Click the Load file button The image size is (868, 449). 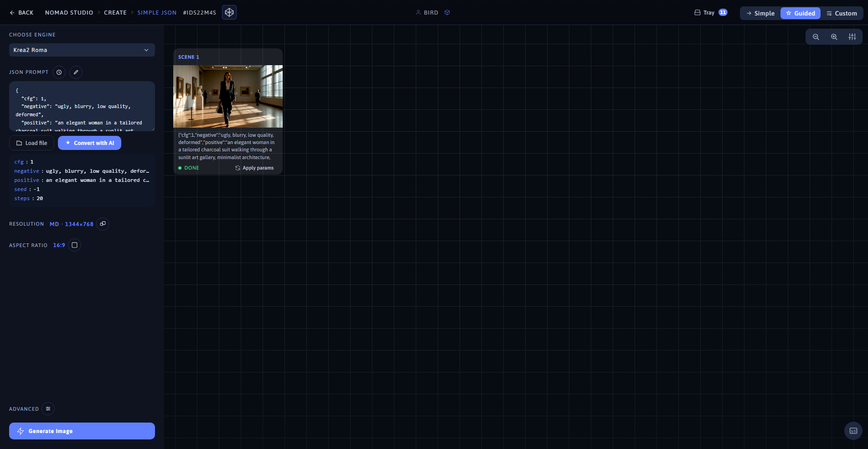pos(31,143)
